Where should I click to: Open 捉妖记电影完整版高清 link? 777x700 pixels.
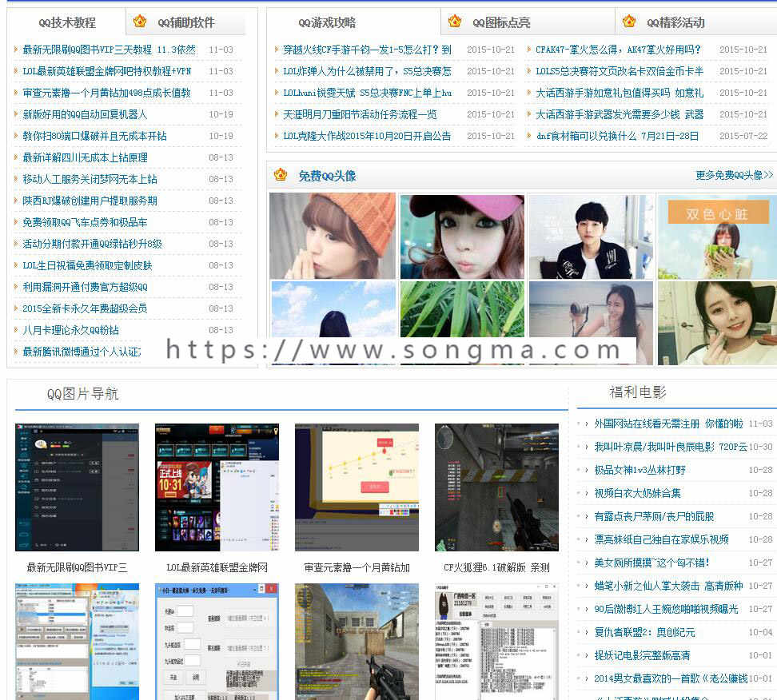point(642,655)
